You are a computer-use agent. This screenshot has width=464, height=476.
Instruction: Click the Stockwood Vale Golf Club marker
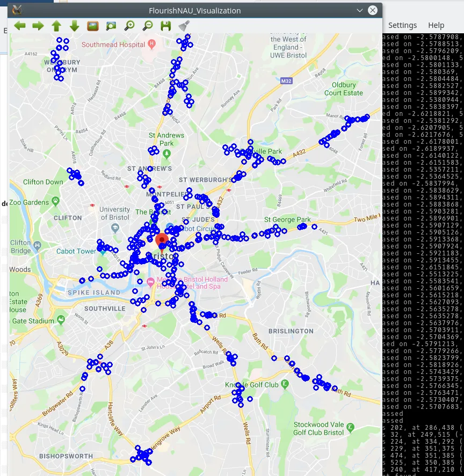pyautogui.click(x=350, y=427)
